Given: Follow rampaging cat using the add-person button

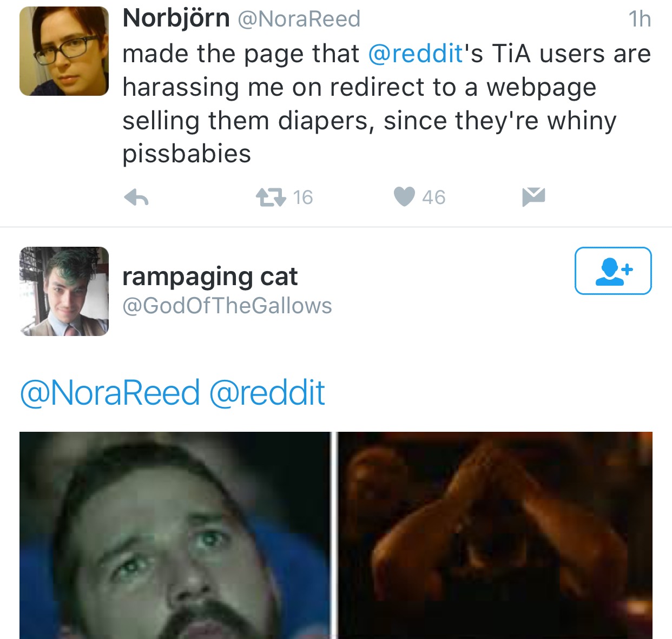Looking at the screenshot, I should point(613,271).
